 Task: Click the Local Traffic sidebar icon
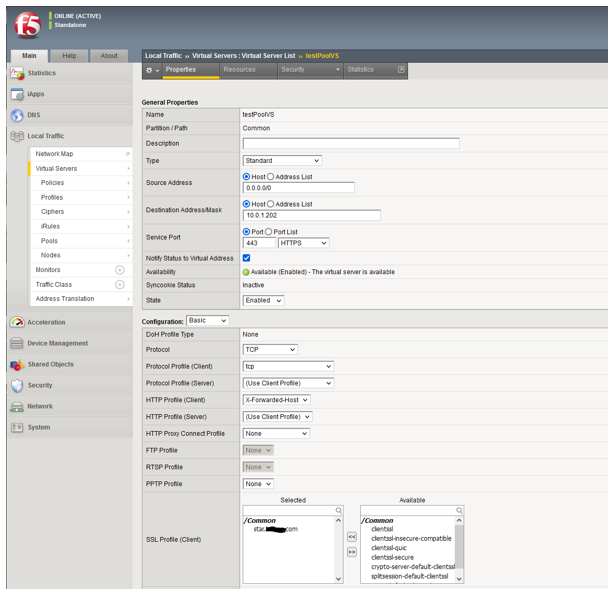[17, 136]
